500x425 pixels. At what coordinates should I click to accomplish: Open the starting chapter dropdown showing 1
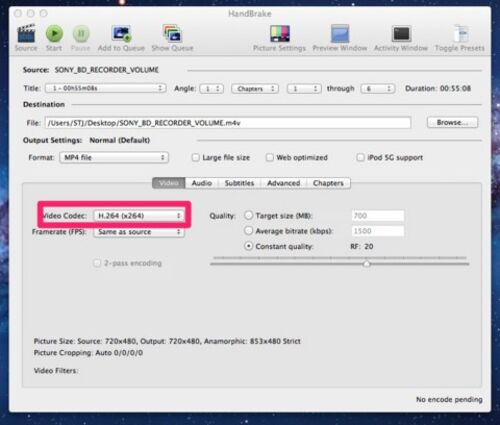304,89
